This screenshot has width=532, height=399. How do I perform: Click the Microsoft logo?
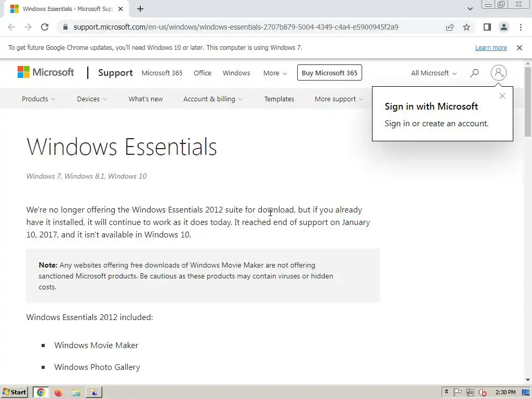[46, 72]
